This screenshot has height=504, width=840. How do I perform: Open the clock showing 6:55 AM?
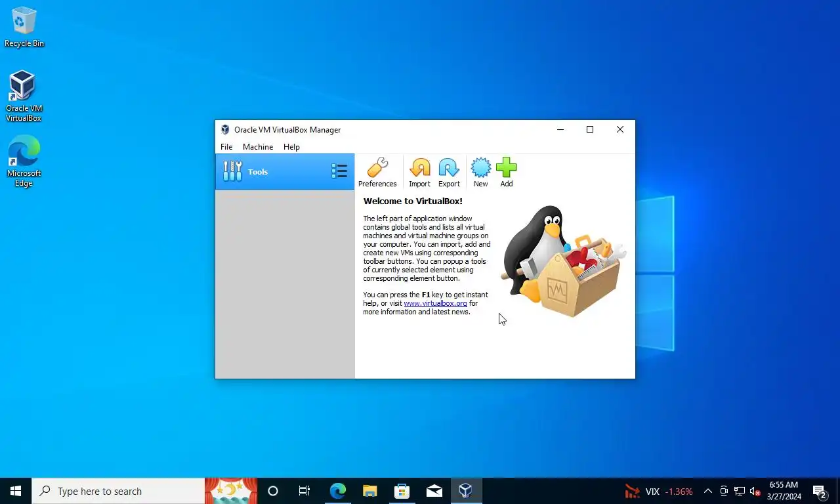[784, 491]
